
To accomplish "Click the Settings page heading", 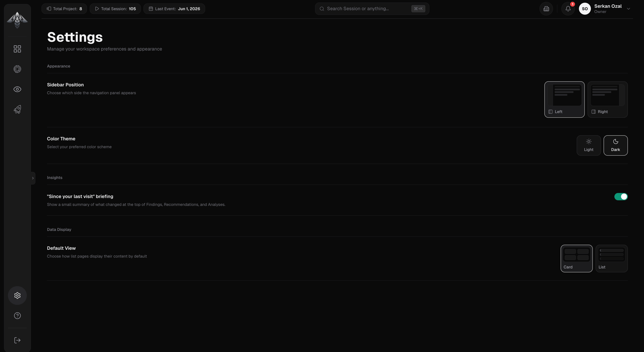I will coord(75,37).
